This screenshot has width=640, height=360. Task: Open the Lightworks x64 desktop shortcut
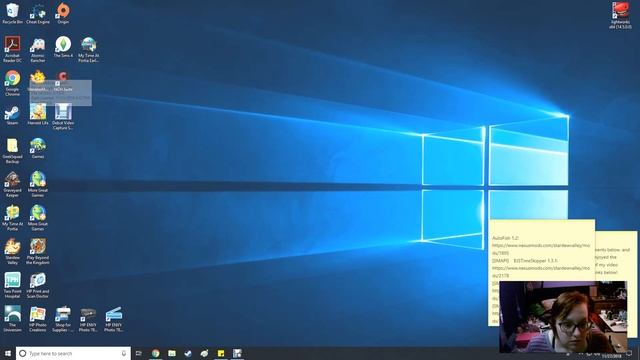pos(620,16)
